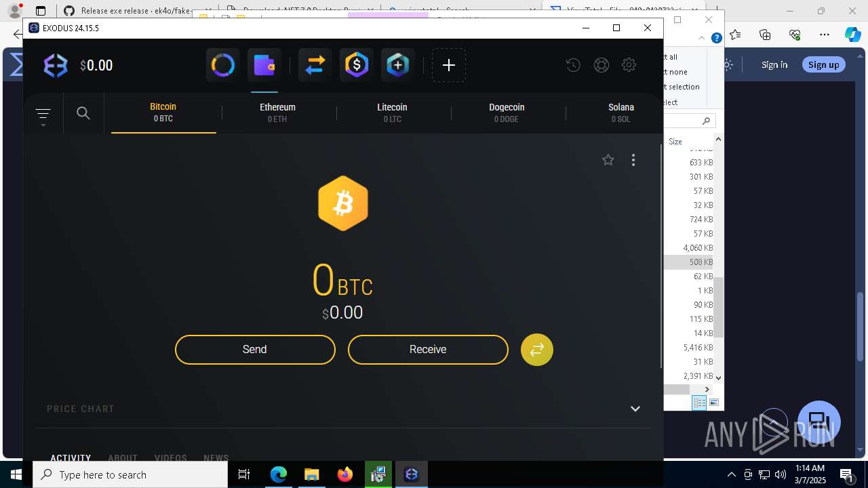
Task: Select the Solana asset tab
Action: click(620, 113)
